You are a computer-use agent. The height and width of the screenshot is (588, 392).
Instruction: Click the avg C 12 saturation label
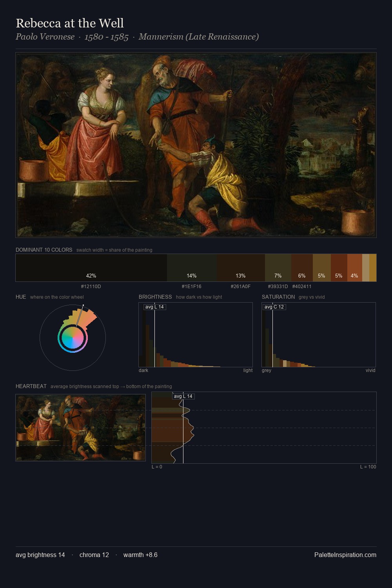click(x=274, y=307)
